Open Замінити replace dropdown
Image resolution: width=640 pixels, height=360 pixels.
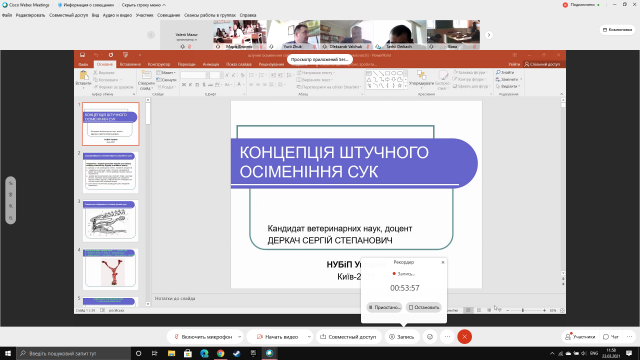pyautogui.click(x=509, y=79)
